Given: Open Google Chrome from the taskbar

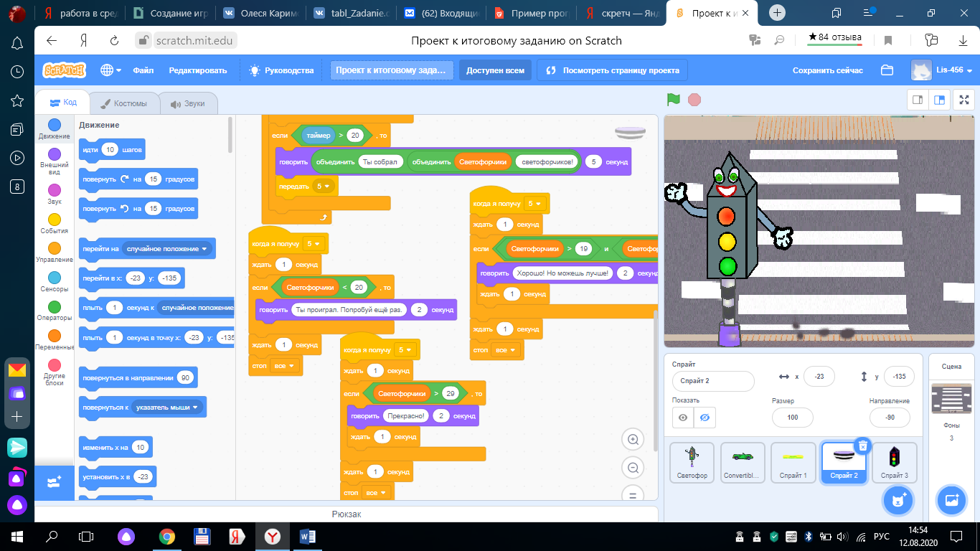Looking at the screenshot, I should point(167,536).
